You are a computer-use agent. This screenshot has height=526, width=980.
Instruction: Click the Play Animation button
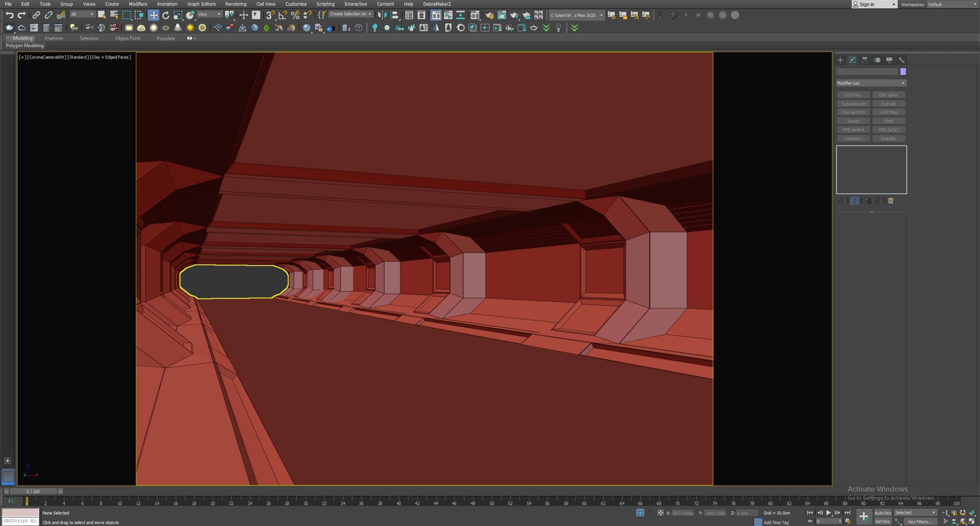(828, 513)
